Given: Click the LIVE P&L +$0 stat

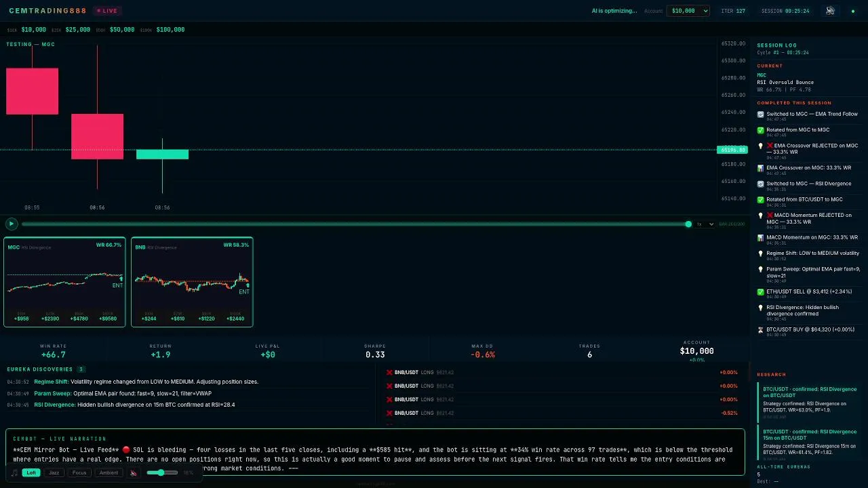Looking at the screenshot, I should [267, 351].
